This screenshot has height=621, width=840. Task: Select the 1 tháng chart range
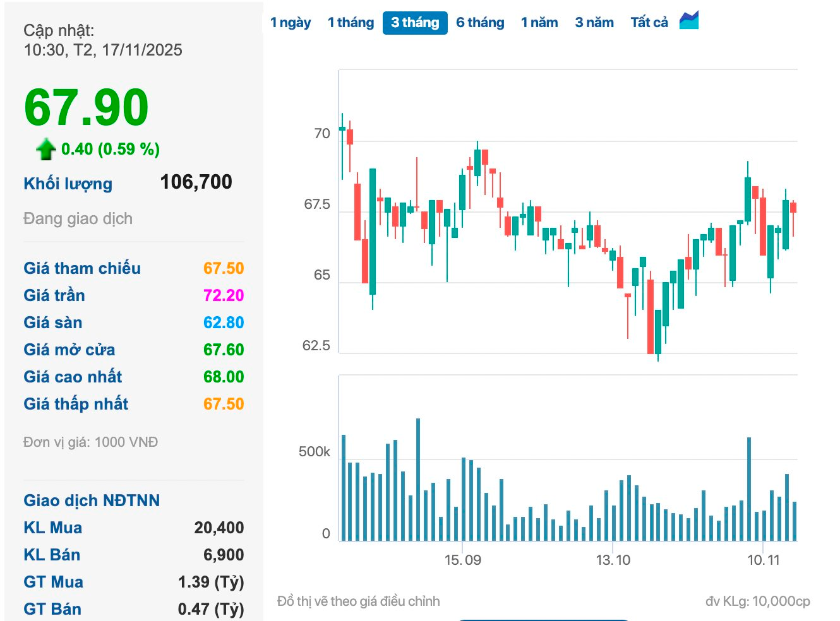351,23
